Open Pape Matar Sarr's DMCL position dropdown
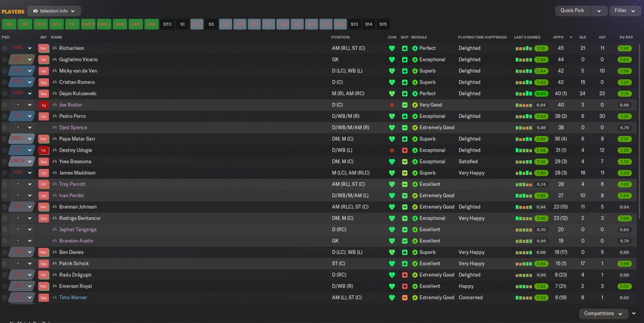Image resolution: width=644 pixels, height=323 pixels. tap(22, 139)
